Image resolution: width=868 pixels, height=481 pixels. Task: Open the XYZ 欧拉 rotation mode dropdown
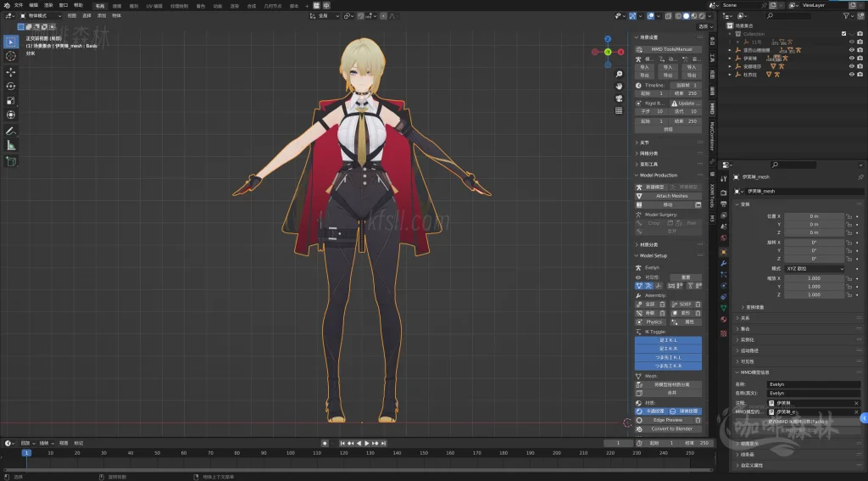point(815,269)
